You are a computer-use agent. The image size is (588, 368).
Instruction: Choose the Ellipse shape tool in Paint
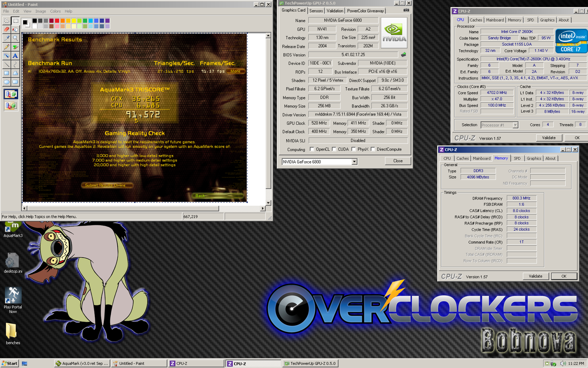point(7,82)
